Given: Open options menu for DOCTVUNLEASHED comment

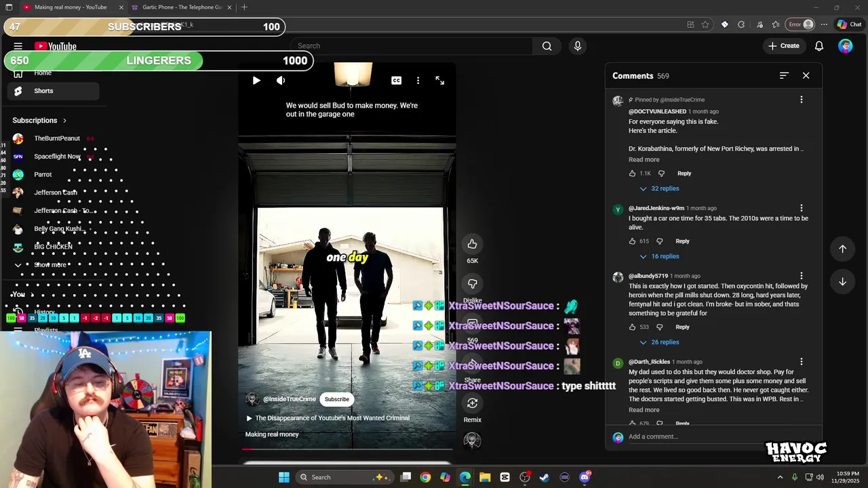Looking at the screenshot, I should point(801,100).
